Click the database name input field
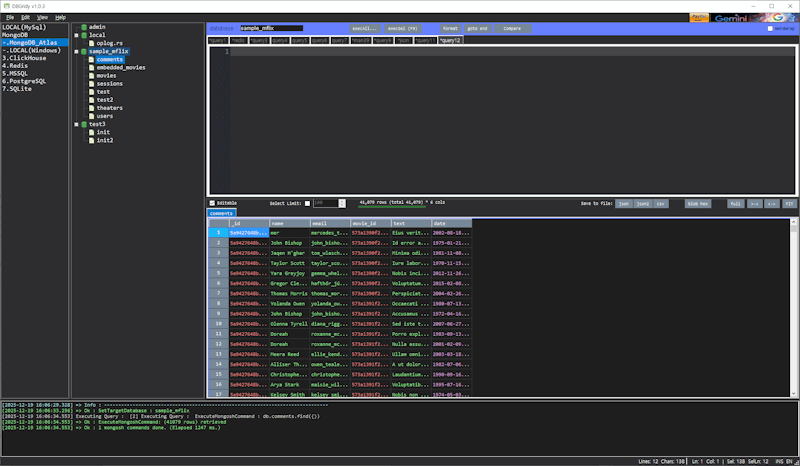800x466 pixels. click(271, 29)
